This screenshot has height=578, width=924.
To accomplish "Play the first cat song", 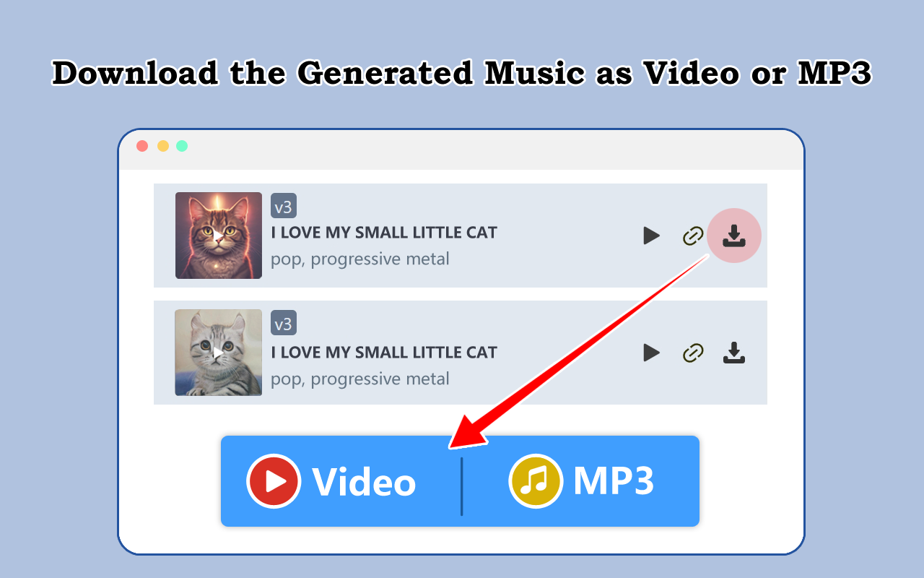I will (652, 236).
